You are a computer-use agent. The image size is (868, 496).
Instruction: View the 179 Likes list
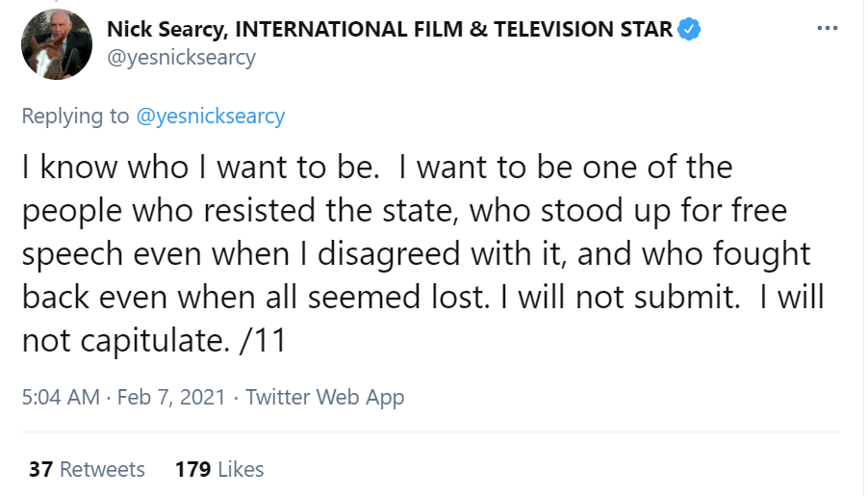(x=218, y=469)
